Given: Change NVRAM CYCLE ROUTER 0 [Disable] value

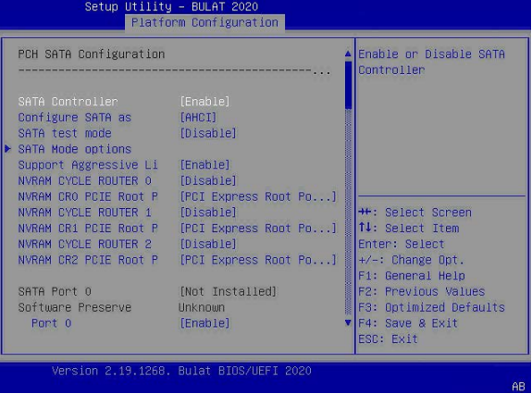Looking at the screenshot, I should (x=208, y=180).
